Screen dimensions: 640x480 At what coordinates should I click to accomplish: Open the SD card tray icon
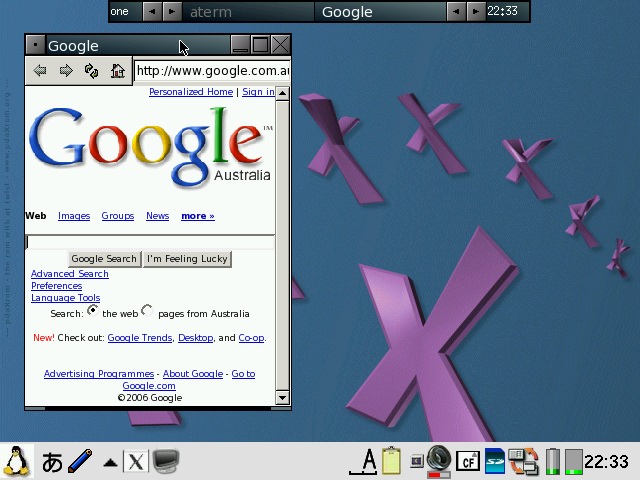(x=495, y=461)
